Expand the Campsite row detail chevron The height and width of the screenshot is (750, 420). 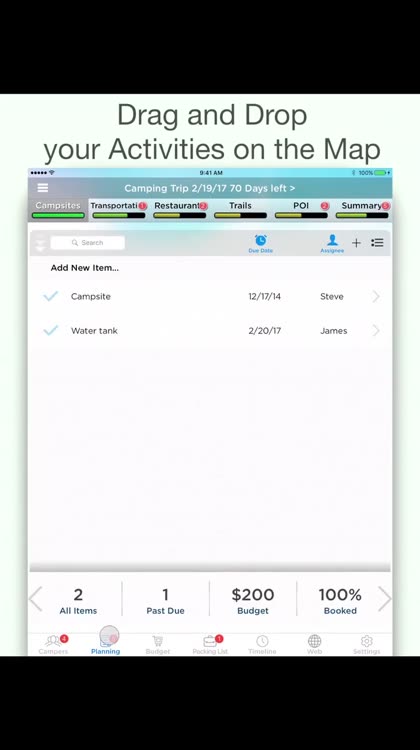click(376, 297)
